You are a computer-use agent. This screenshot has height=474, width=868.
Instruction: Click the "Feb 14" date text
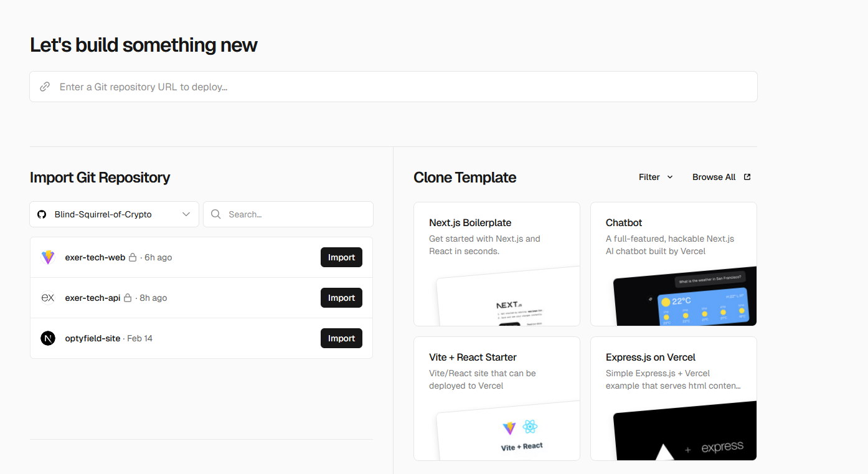(140, 338)
